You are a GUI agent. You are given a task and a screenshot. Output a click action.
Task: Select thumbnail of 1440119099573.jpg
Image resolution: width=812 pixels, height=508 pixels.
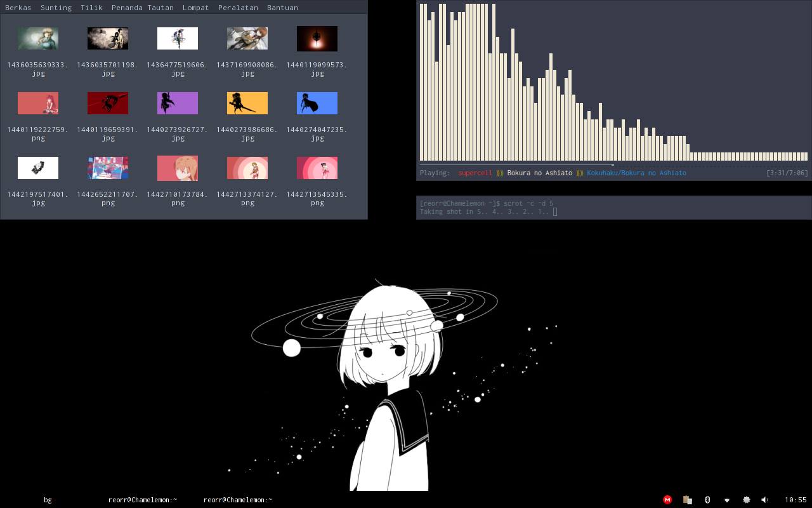pos(317,39)
